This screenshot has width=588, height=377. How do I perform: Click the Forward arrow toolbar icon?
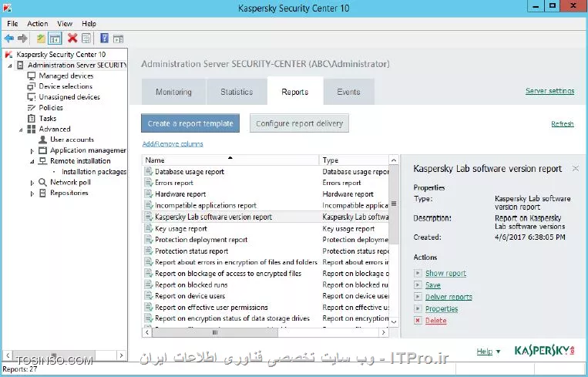tap(22, 39)
